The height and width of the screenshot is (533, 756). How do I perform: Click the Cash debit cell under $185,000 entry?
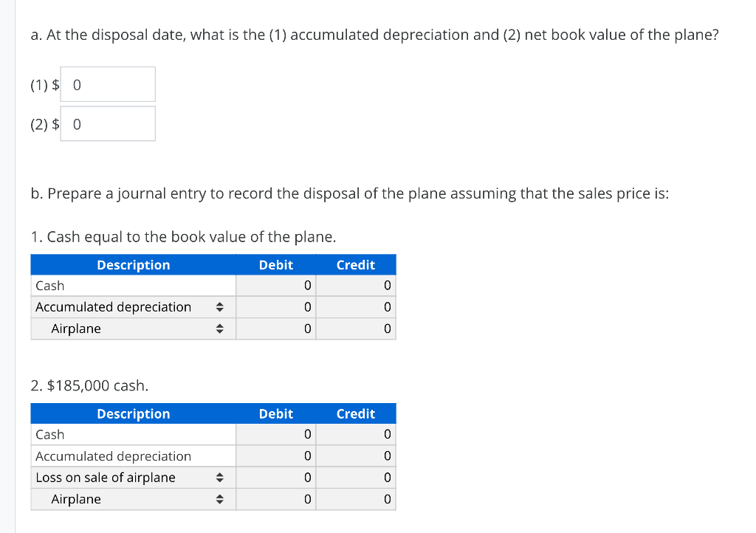[275, 434]
